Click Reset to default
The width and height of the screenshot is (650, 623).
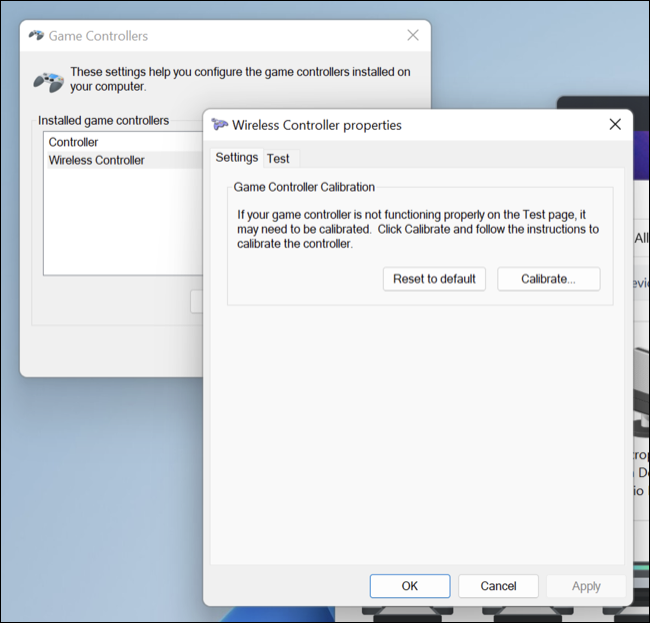(x=433, y=278)
